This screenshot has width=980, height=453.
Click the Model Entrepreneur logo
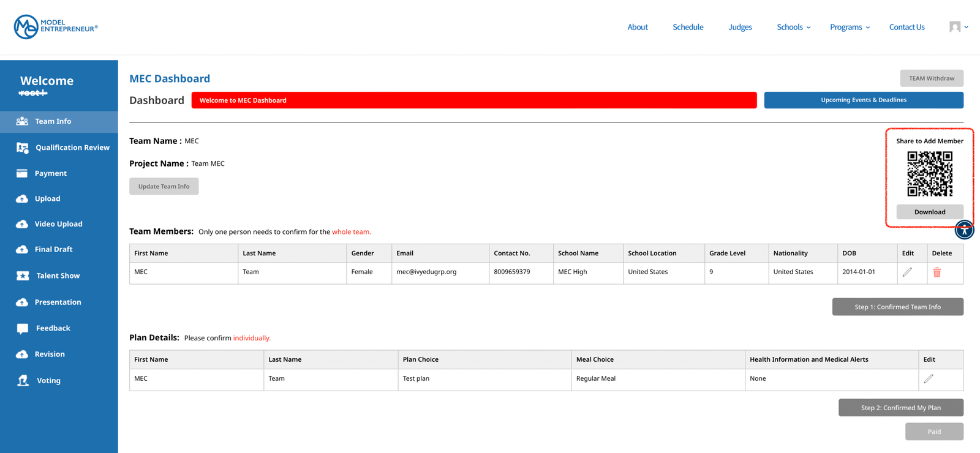coord(56,27)
